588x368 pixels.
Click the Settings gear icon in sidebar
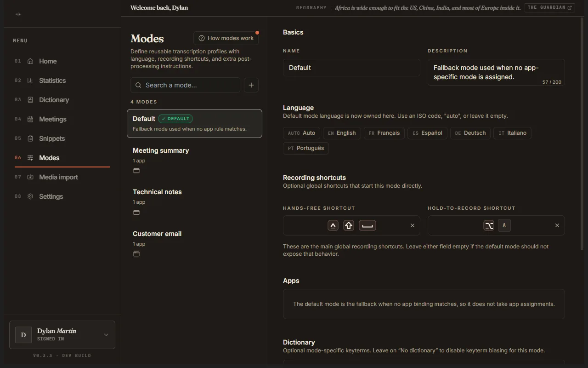(x=30, y=196)
